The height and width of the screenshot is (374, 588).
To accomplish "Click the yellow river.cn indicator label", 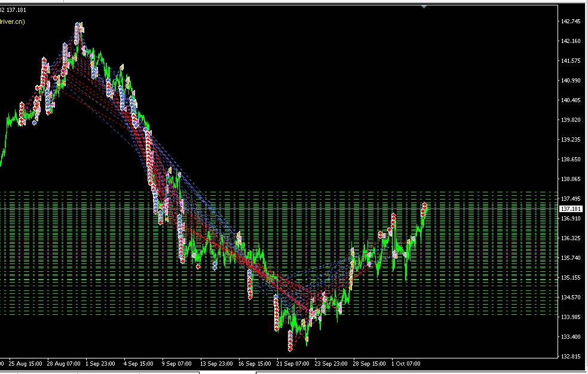I will [13, 22].
